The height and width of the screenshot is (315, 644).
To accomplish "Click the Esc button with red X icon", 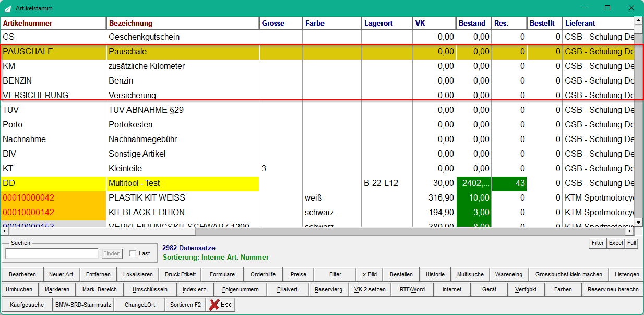I will [221, 305].
